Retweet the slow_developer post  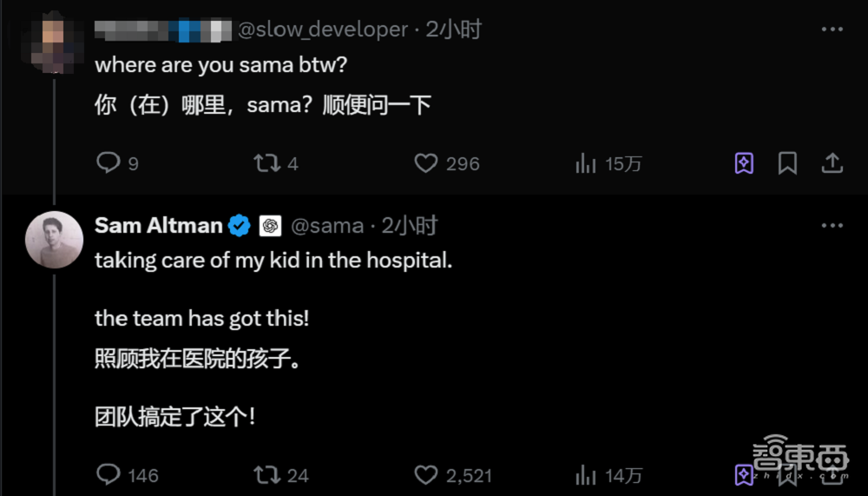(266, 163)
